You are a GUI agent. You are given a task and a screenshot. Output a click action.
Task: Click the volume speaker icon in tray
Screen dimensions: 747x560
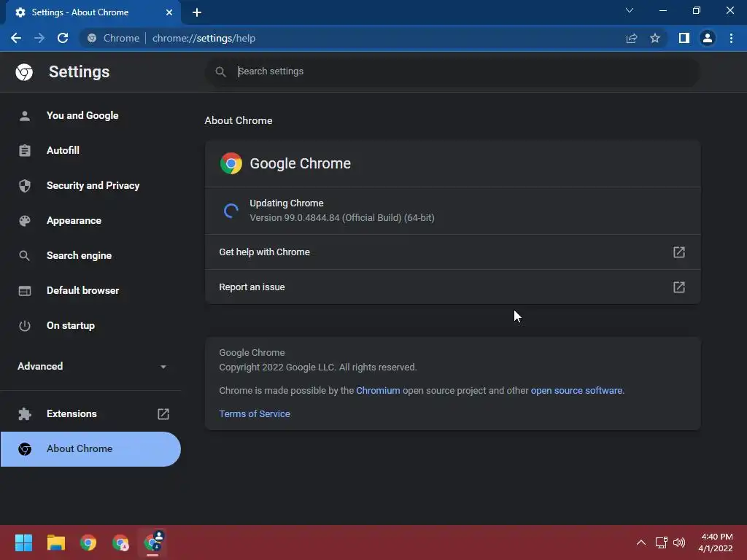(679, 542)
